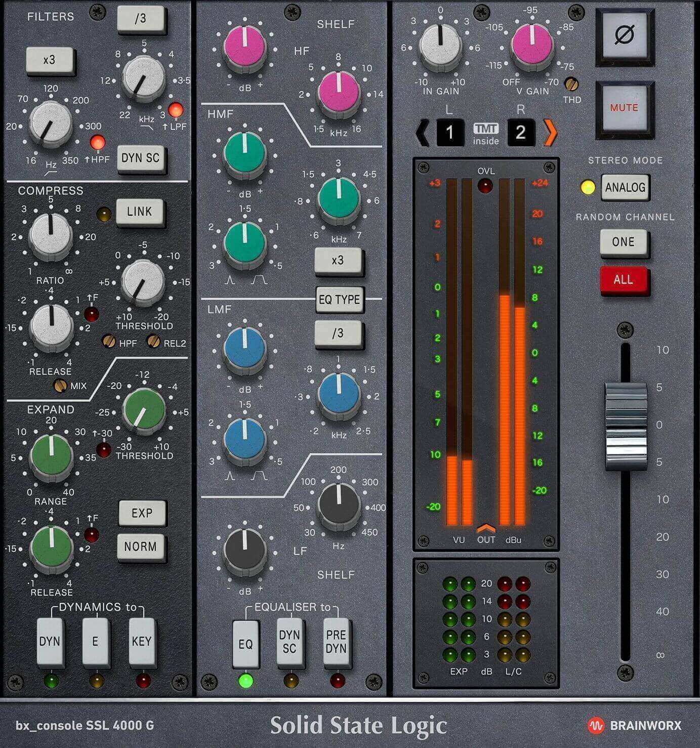Adjust the compressor MIX trim screw
The width and height of the screenshot is (700, 748).
(x=60, y=386)
